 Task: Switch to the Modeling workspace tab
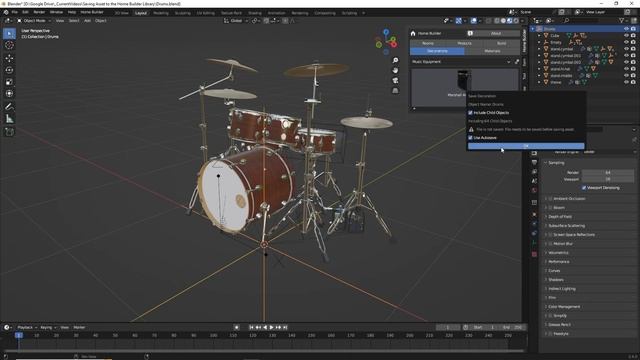tap(161, 13)
